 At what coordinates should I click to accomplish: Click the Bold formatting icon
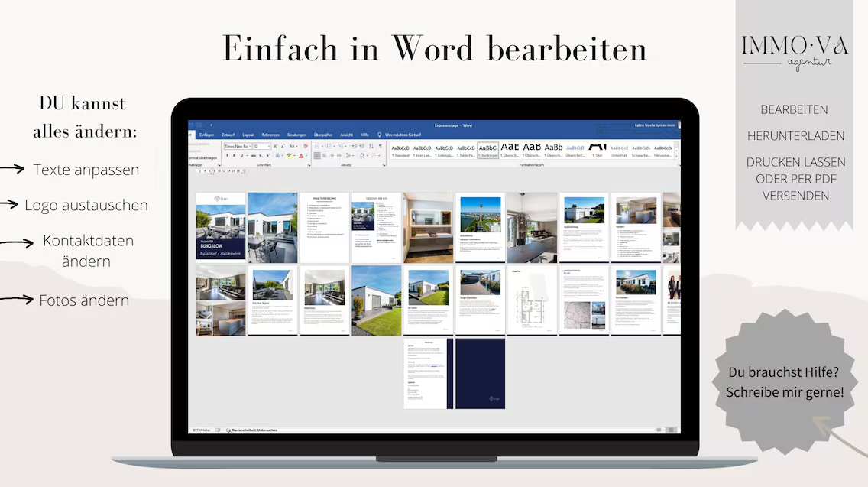pos(227,155)
